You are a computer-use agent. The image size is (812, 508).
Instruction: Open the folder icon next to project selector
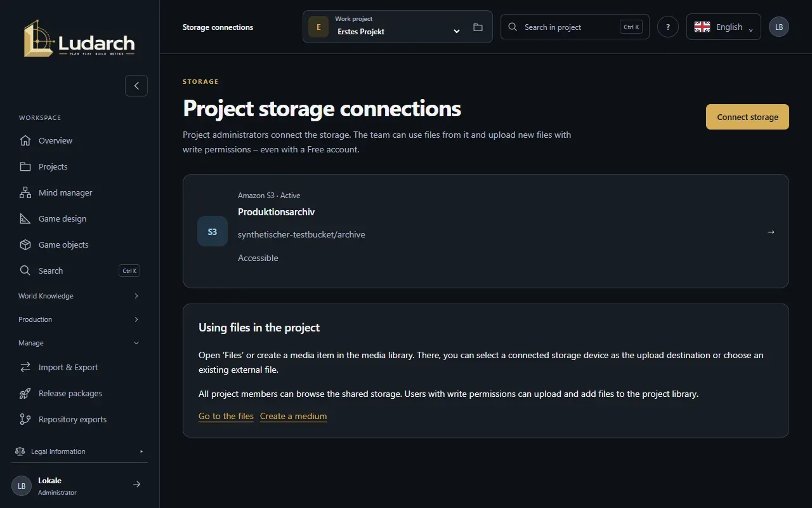pyautogui.click(x=478, y=27)
